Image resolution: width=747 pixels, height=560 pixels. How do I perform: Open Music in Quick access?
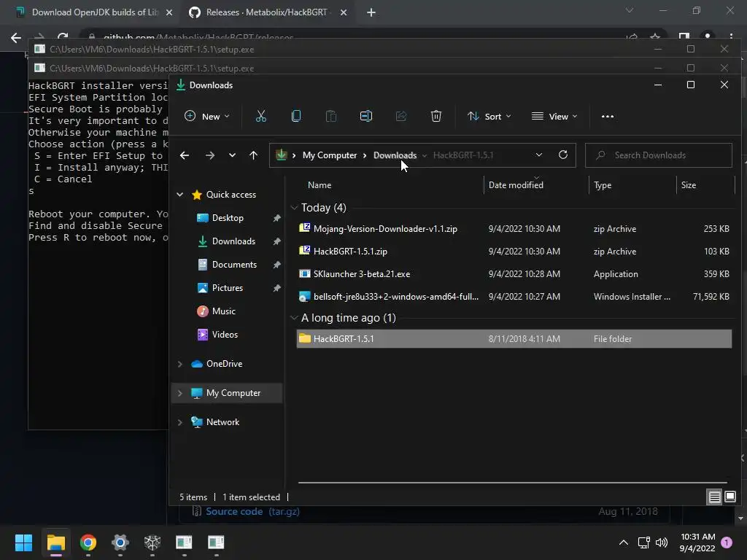223,311
